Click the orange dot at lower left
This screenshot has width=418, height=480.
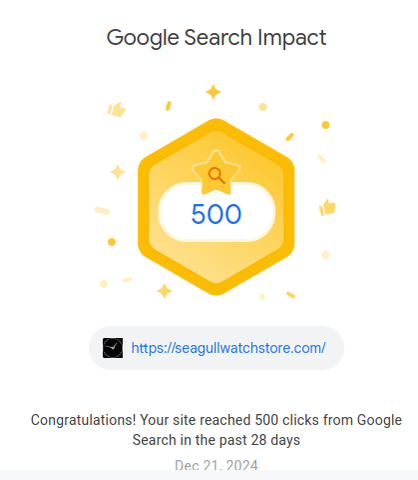[x=112, y=242]
